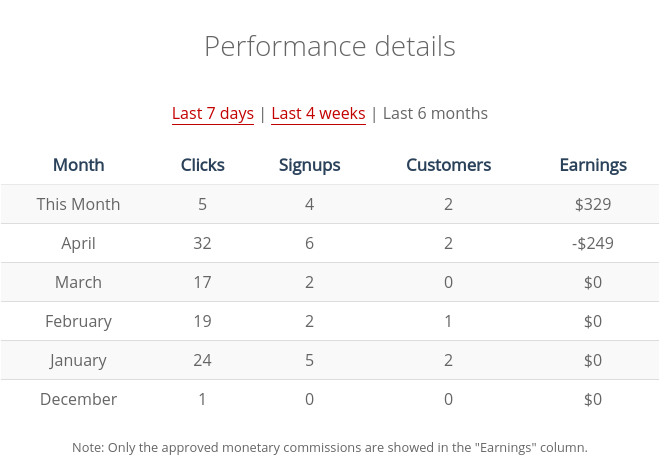665x467 pixels.
Task: Select the February row label
Action: (x=78, y=321)
